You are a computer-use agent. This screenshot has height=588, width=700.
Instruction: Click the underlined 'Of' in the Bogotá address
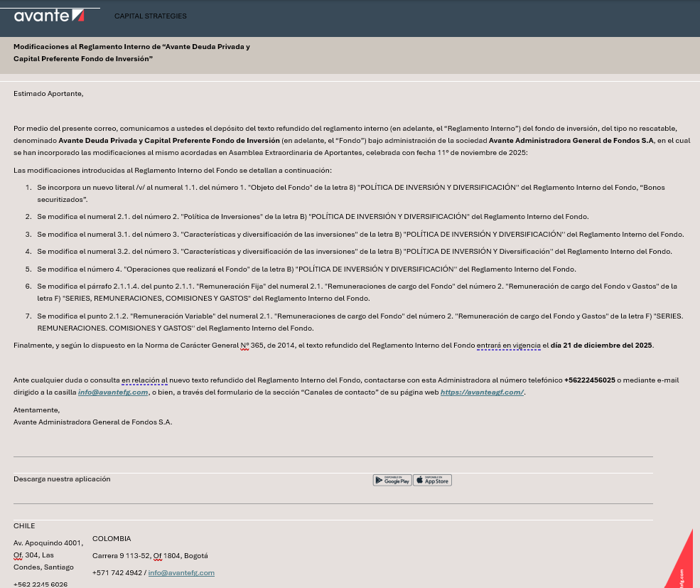pos(158,556)
